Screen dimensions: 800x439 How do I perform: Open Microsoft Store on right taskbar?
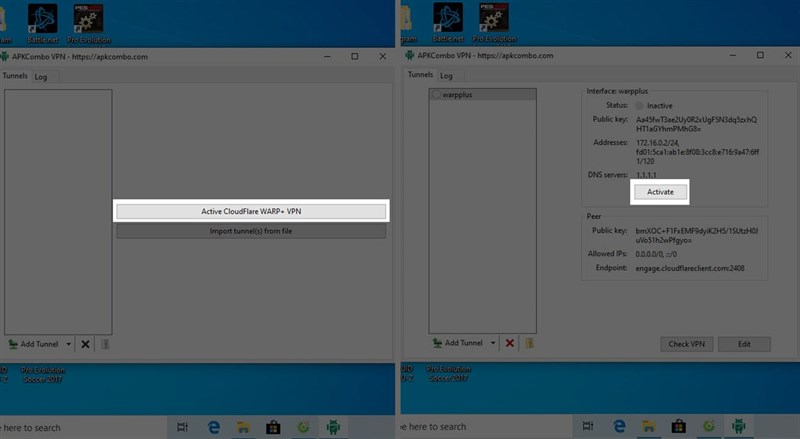click(679, 426)
